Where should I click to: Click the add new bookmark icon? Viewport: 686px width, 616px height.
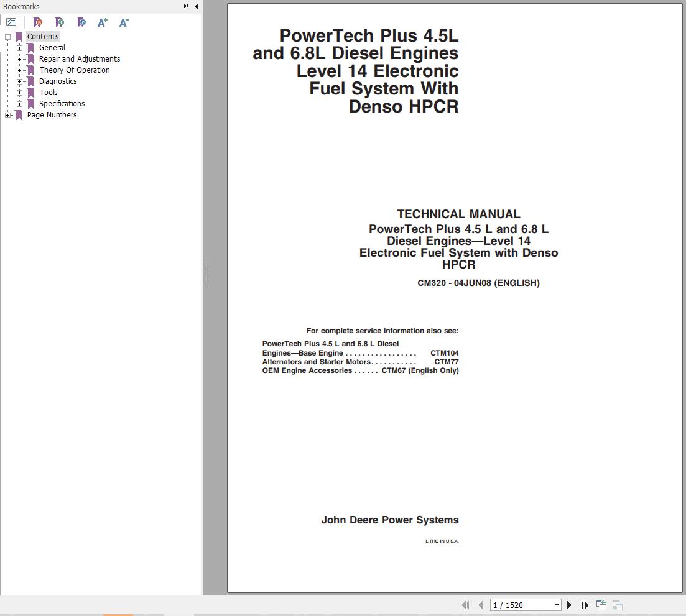60,22
